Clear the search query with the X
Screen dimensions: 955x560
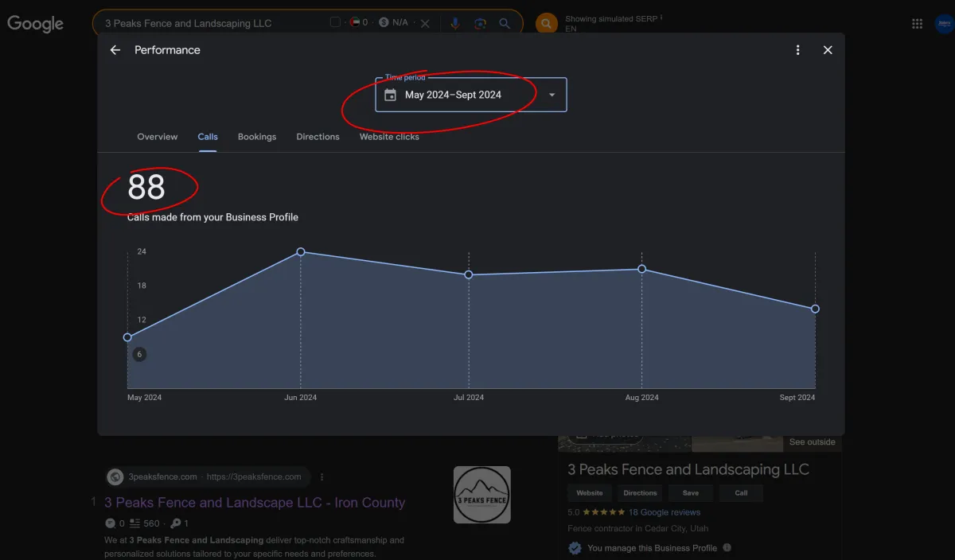pos(425,24)
